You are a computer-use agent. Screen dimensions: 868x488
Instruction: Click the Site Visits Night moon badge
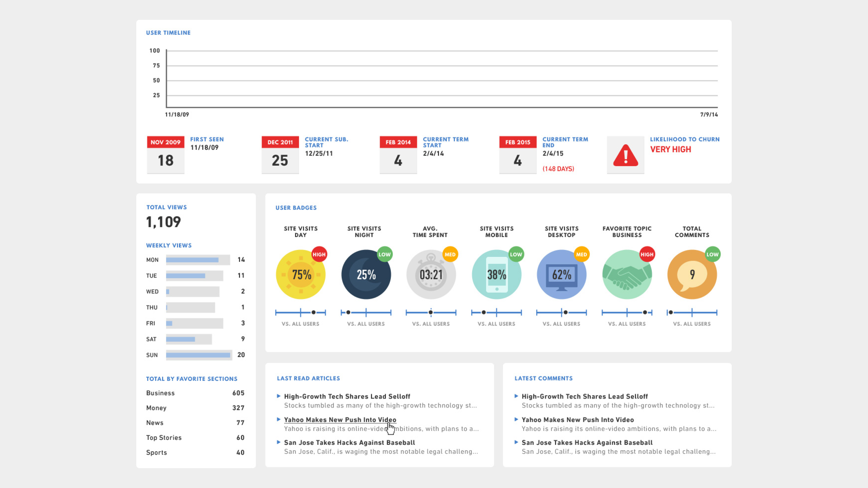click(366, 275)
